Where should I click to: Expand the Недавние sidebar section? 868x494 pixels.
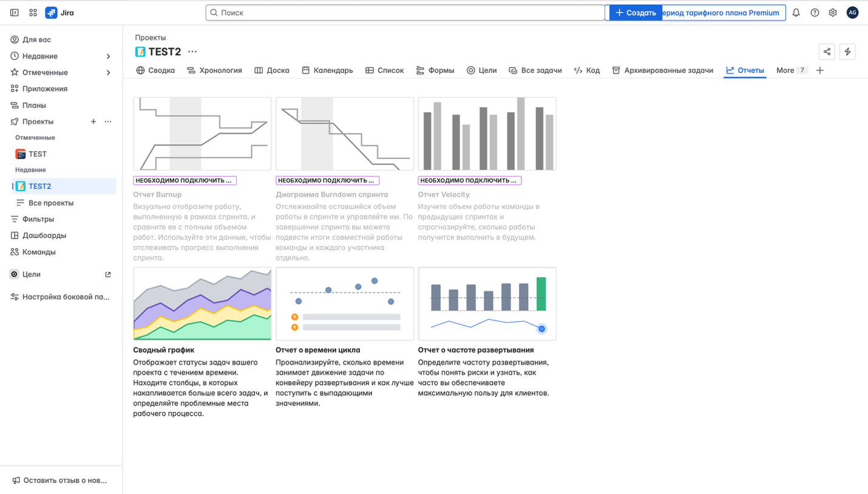click(x=108, y=56)
